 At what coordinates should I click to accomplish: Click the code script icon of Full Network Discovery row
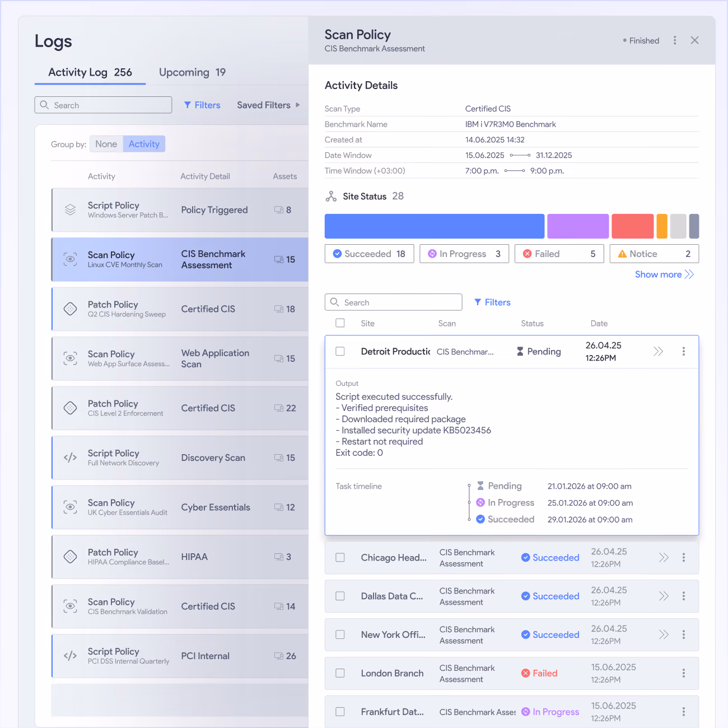pos(70,458)
